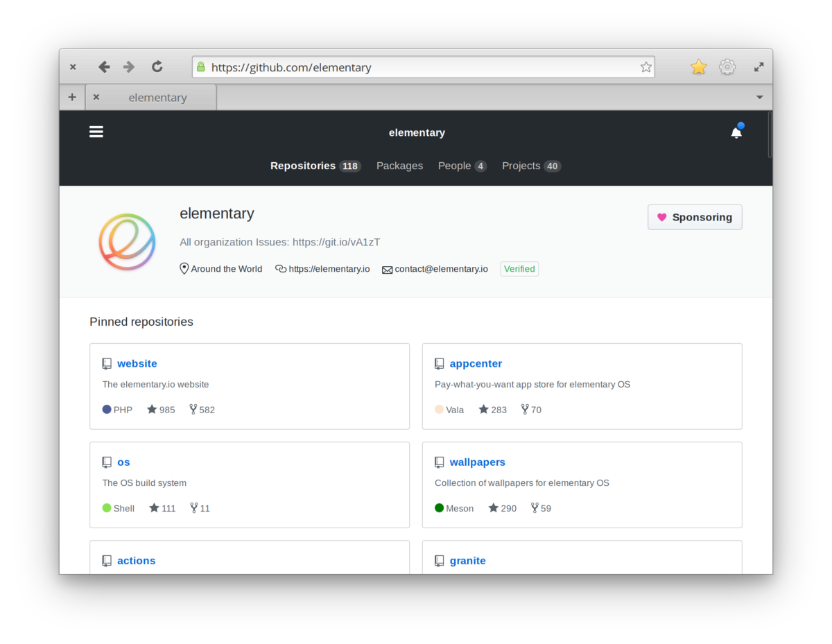
Task: Reload the page with refresh icon
Action: tap(157, 67)
